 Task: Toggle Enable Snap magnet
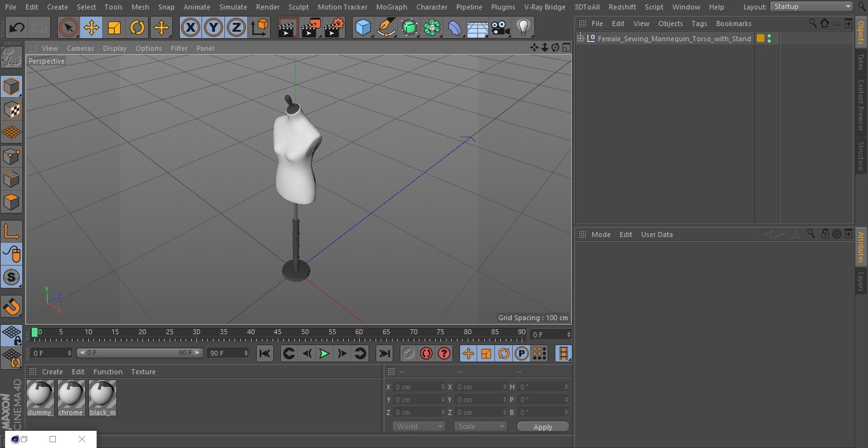click(x=11, y=307)
